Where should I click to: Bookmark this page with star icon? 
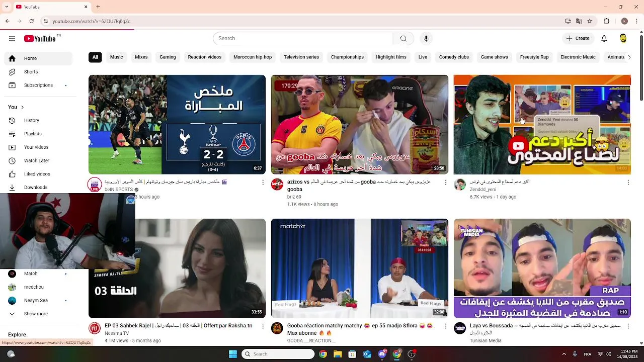590,21
